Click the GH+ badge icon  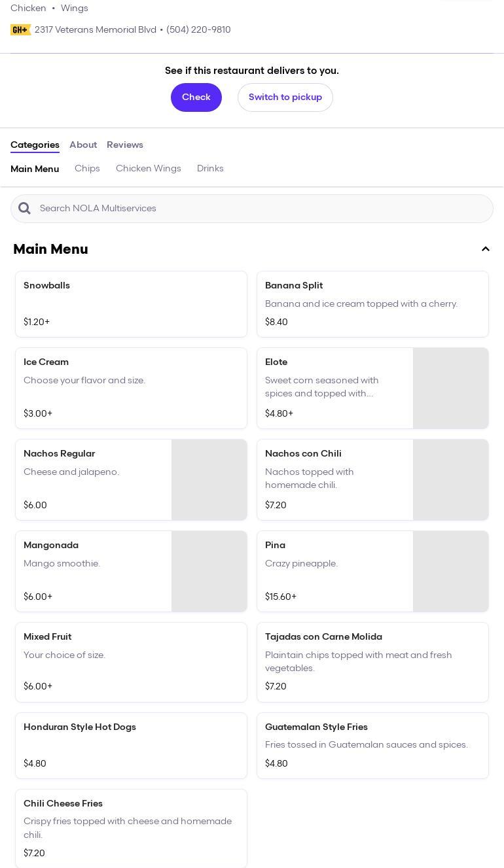[20, 30]
